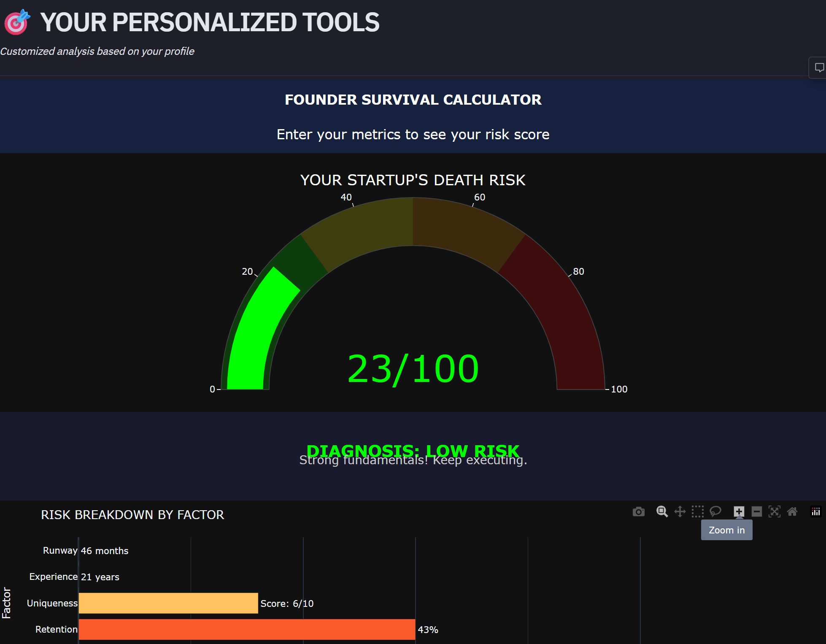Screen dimensions: 826x644
Task: Download the bar chart as PNG with the camera icon
Action: coord(638,512)
